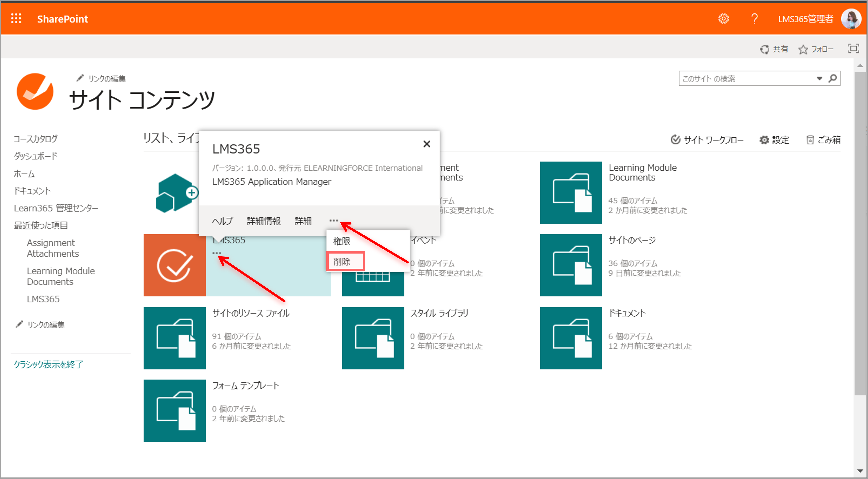
Task: Toggle focus on content mode icon
Action: click(853, 49)
